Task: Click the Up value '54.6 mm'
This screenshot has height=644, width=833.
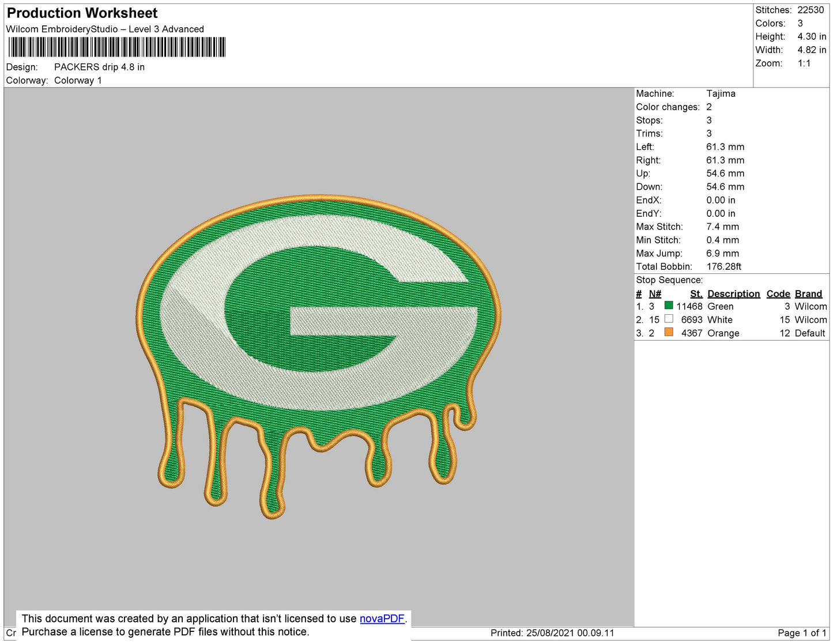Action: coord(725,174)
